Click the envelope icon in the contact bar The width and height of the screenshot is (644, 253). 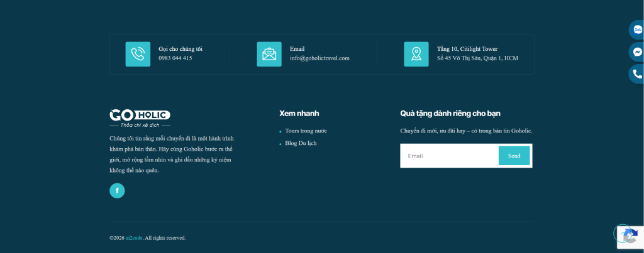tap(269, 54)
